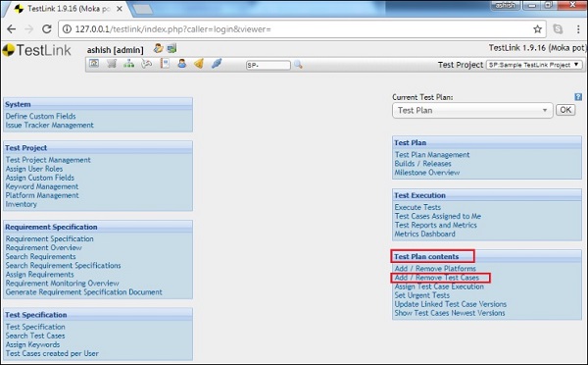Viewport: 588px width, 365px height.
Task: Click the blue plug toolbar icon
Action: [x=217, y=64]
